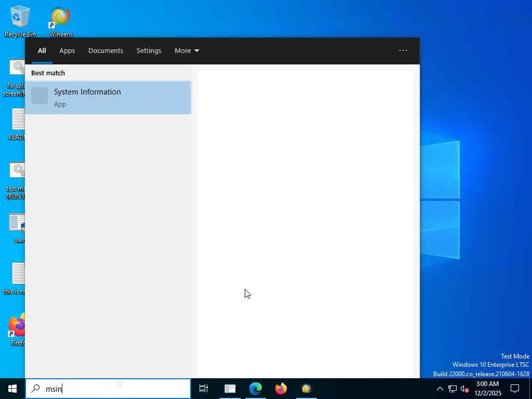Select the Winaero desktop shortcut
Screen dimensions: 532x399
[x=61, y=21]
